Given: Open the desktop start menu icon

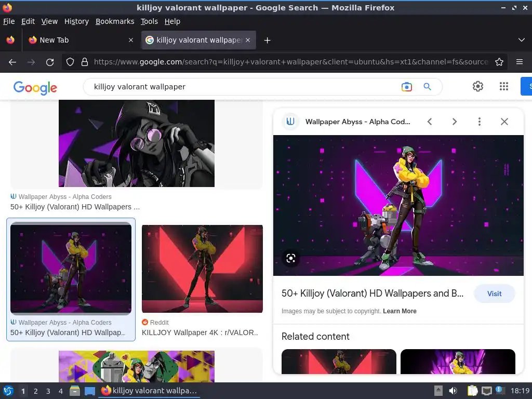Looking at the screenshot, I should tap(8, 391).
